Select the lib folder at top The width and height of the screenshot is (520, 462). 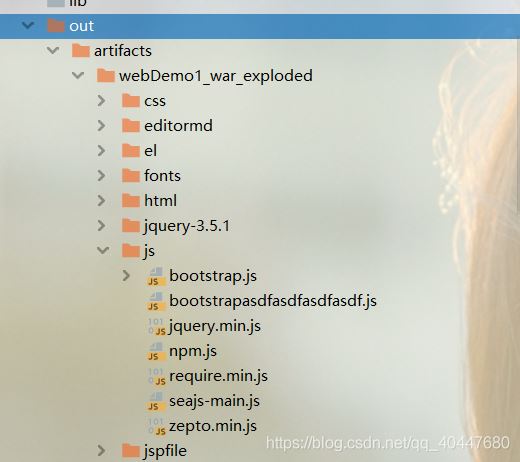point(67,3)
